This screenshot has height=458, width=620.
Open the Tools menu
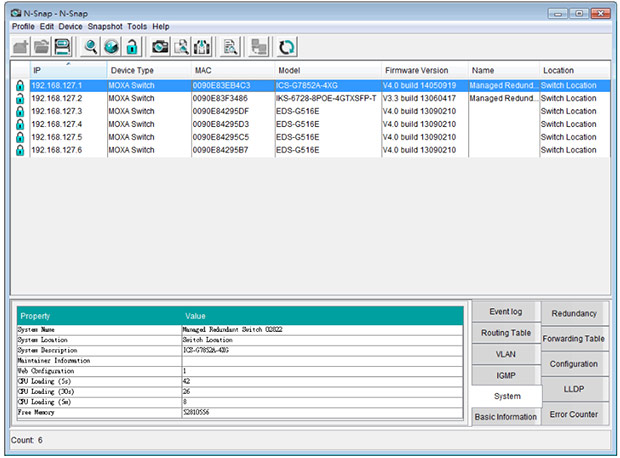(137, 26)
